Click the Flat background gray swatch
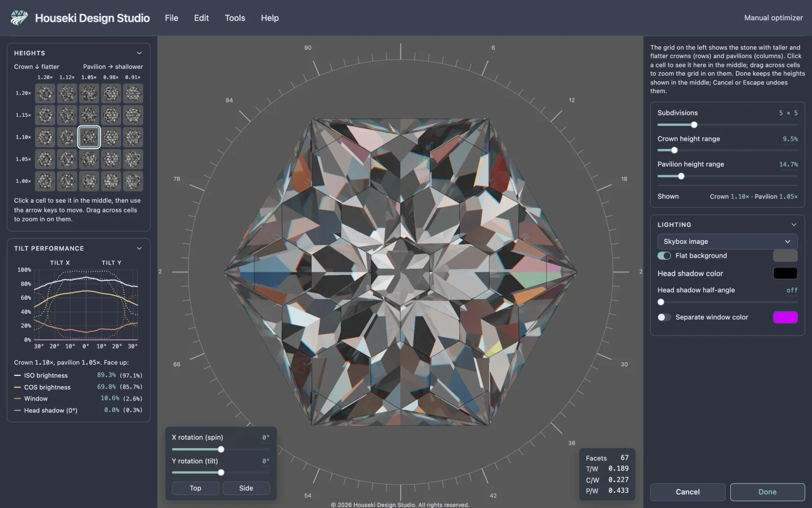 tap(785, 256)
